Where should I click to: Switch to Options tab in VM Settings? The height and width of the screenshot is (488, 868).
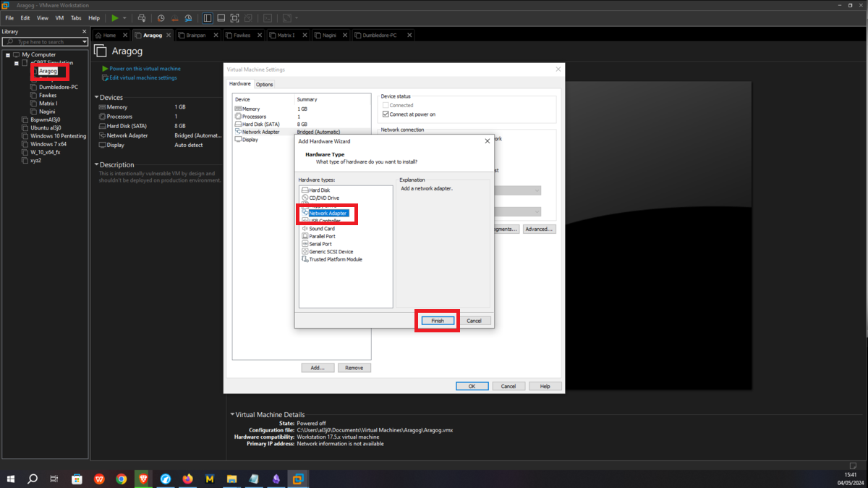(264, 84)
